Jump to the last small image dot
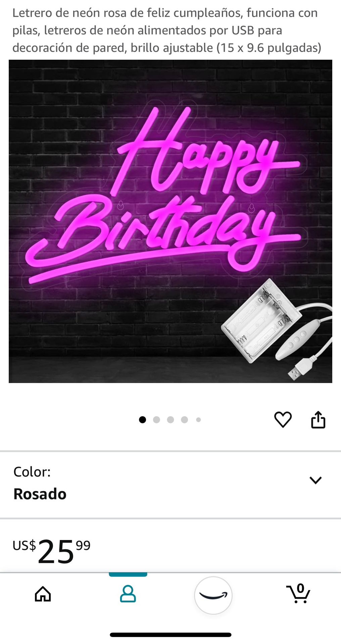Screen dimensions: 341x644 click(198, 420)
